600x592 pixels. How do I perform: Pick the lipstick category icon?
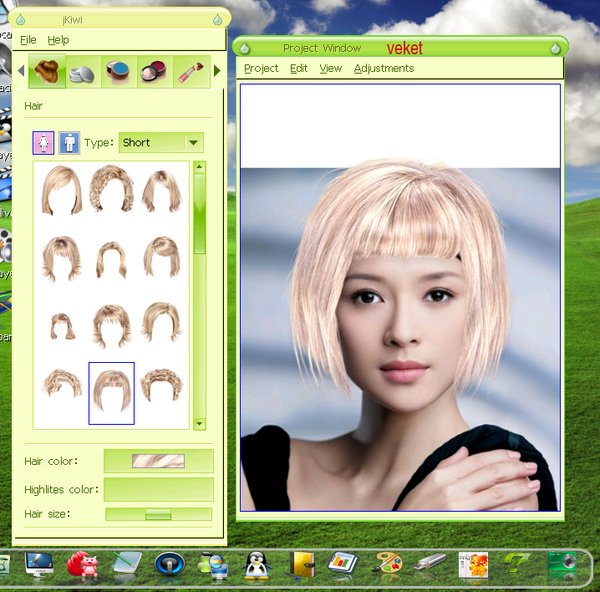coord(189,72)
